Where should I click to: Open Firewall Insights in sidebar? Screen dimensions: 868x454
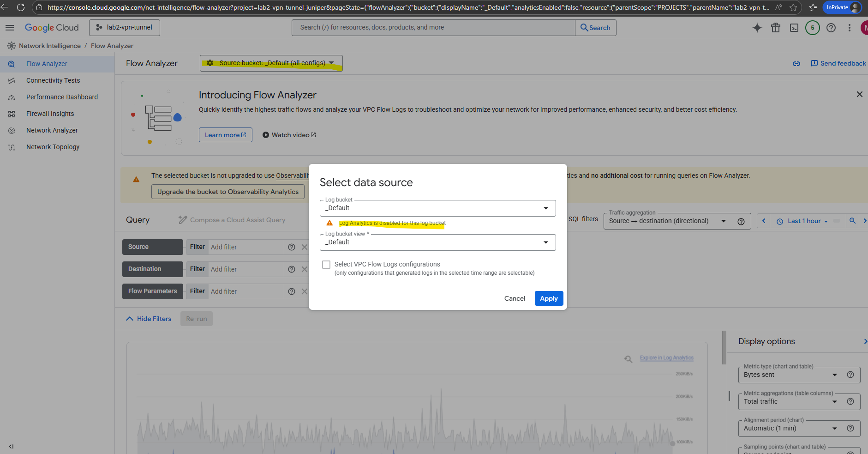point(57,114)
